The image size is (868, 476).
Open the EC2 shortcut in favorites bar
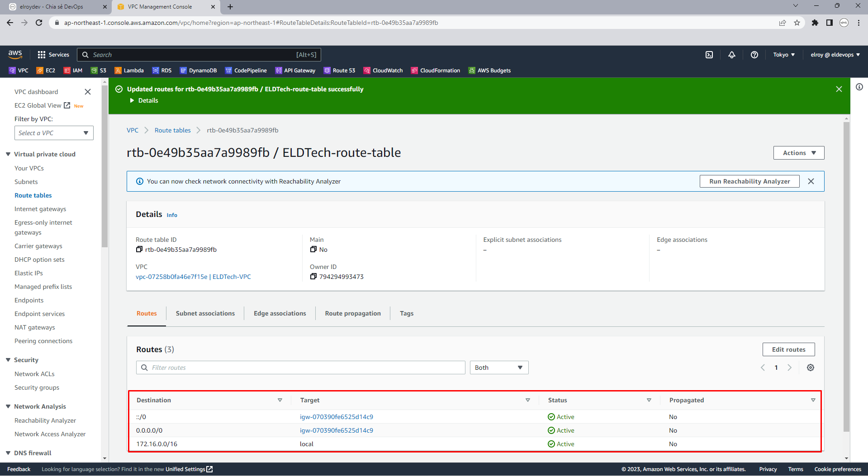click(46, 71)
